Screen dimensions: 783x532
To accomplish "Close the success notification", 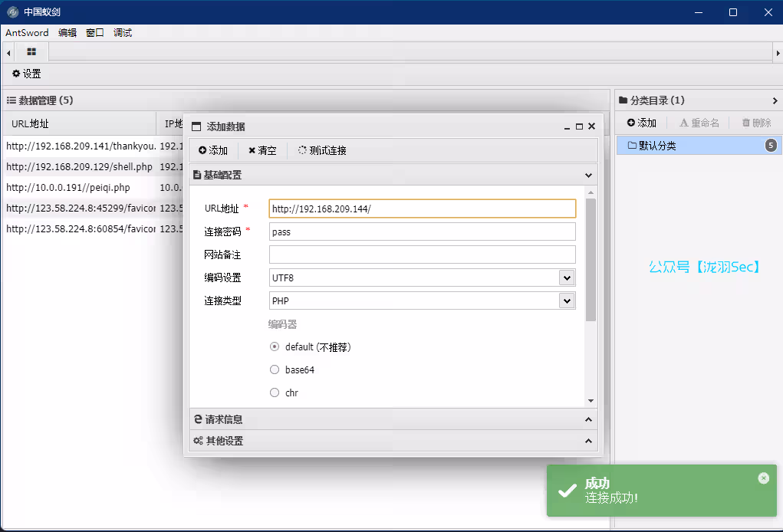I will (763, 478).
